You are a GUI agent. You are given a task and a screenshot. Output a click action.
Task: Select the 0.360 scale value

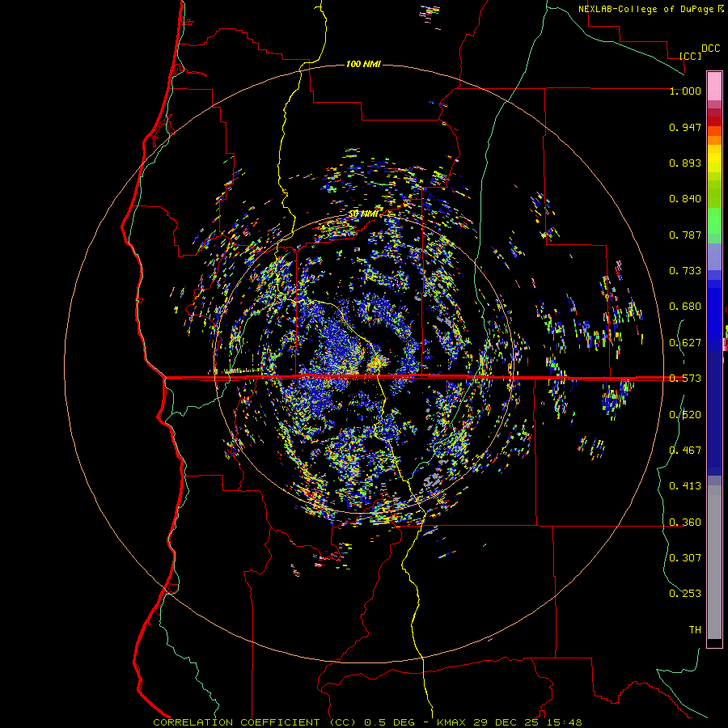point(685,523)
